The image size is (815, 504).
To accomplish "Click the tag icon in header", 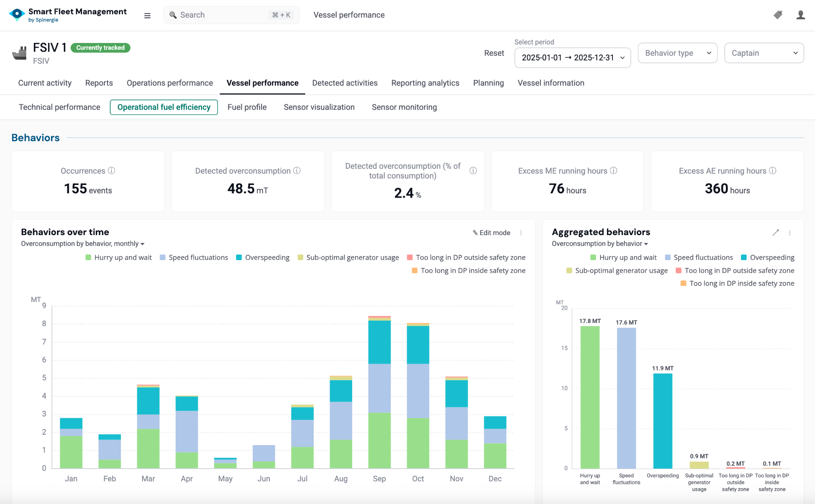I will tap(778, 15).
